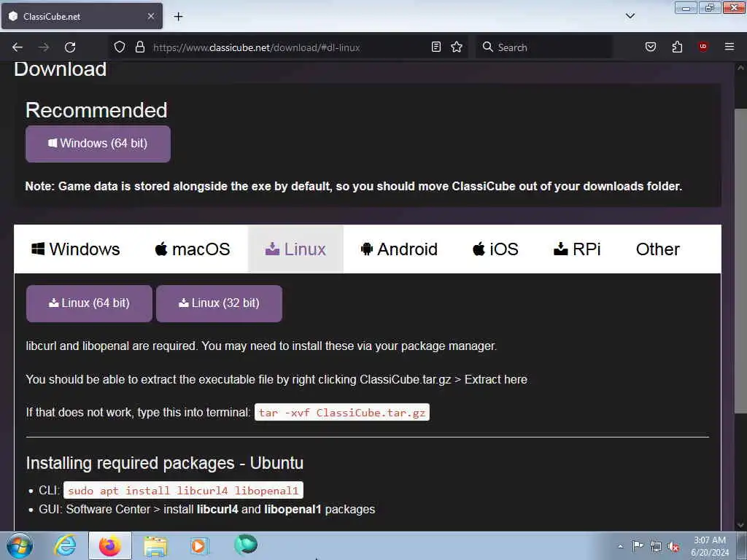The image size is (747, 560).
Task: Bookmark this page with star icon
Action: pos(457,47)
